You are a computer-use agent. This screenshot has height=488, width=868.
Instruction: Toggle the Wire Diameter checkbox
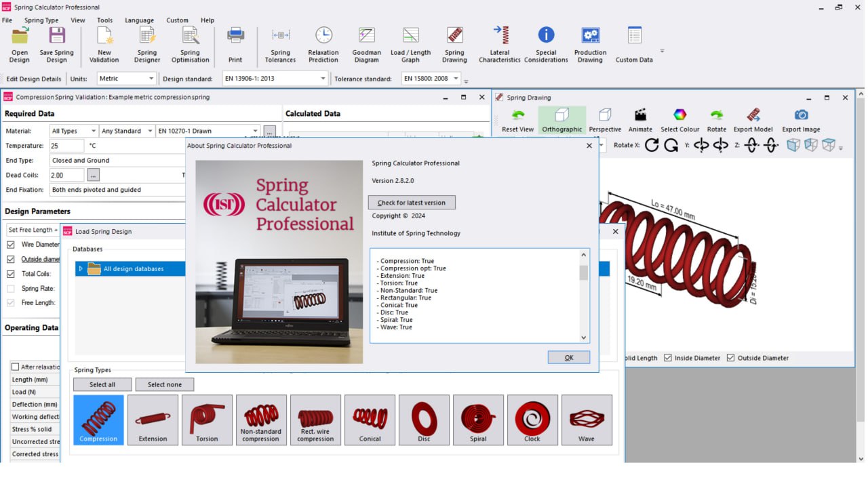pyautogui.click(x=11, y=245)
